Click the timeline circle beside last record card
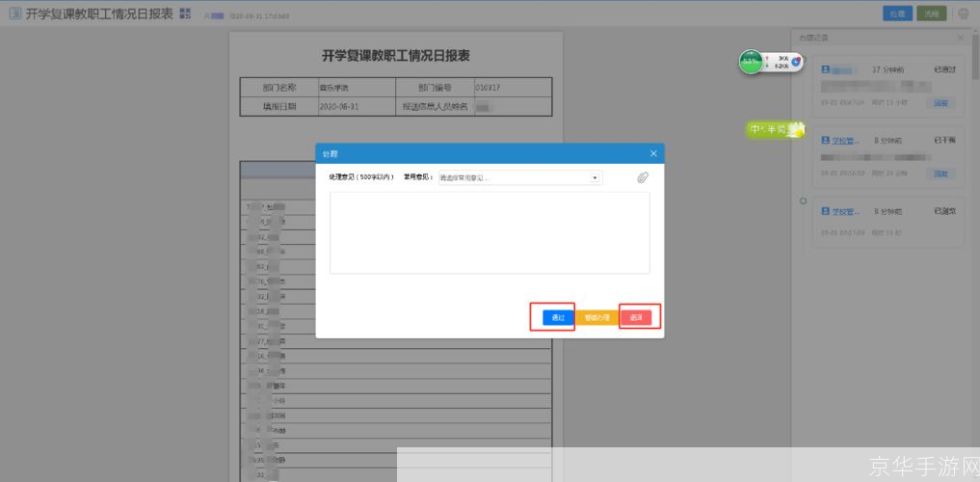Screen dimensions: 980x482 (803, 201)
